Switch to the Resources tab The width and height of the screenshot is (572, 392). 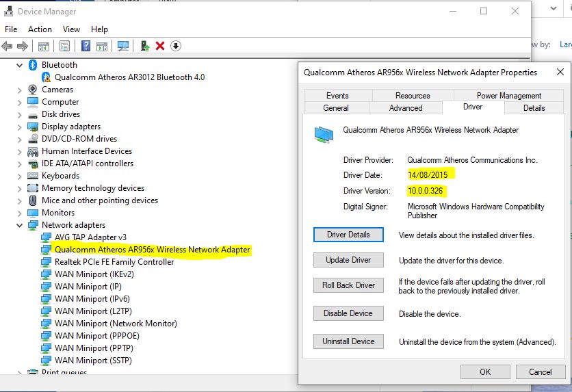[413, 96]
